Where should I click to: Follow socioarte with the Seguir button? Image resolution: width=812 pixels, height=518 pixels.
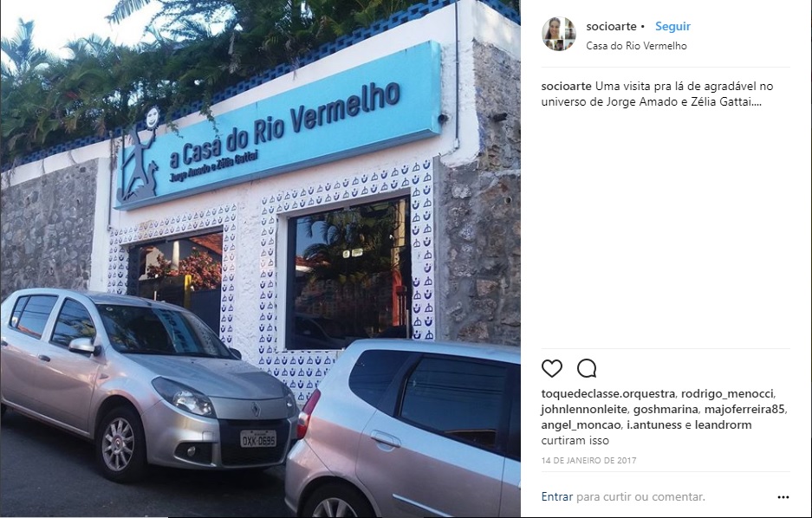[x=672, y=26]
